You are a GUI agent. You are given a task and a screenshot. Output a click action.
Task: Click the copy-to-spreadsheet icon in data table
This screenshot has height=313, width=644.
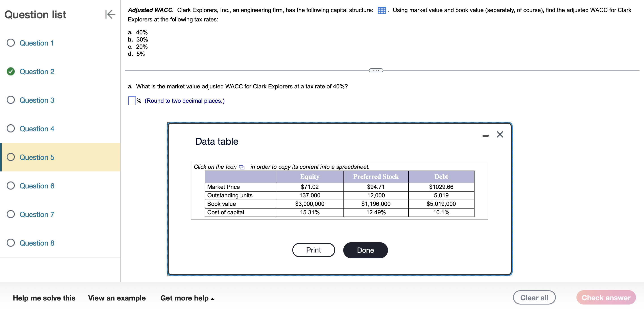pyautogui.click(x=241, y=167)
